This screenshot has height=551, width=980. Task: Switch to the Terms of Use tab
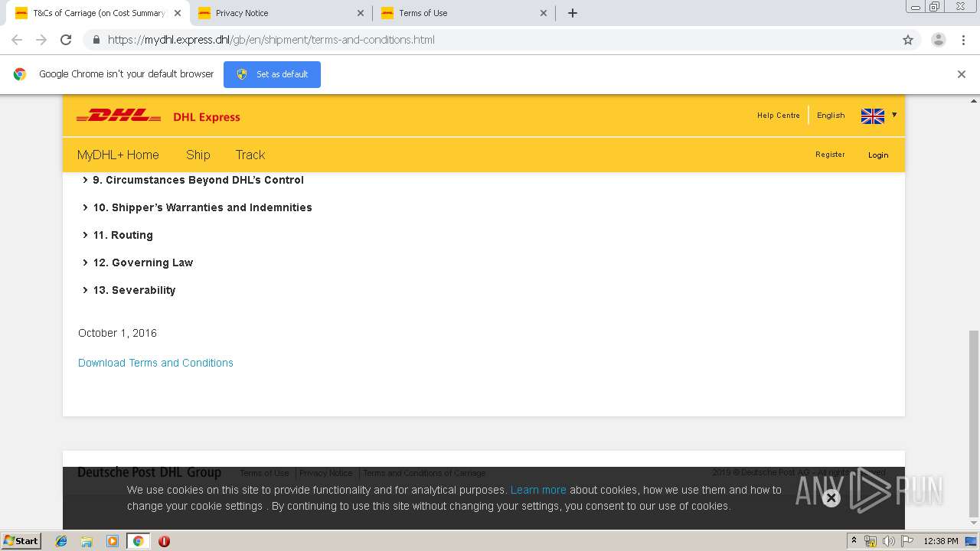click(464, 13)
